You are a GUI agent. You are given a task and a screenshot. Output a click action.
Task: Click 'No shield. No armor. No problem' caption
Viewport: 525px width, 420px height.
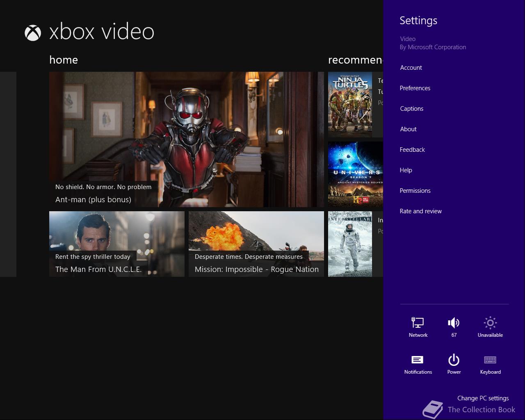point(103,187)
